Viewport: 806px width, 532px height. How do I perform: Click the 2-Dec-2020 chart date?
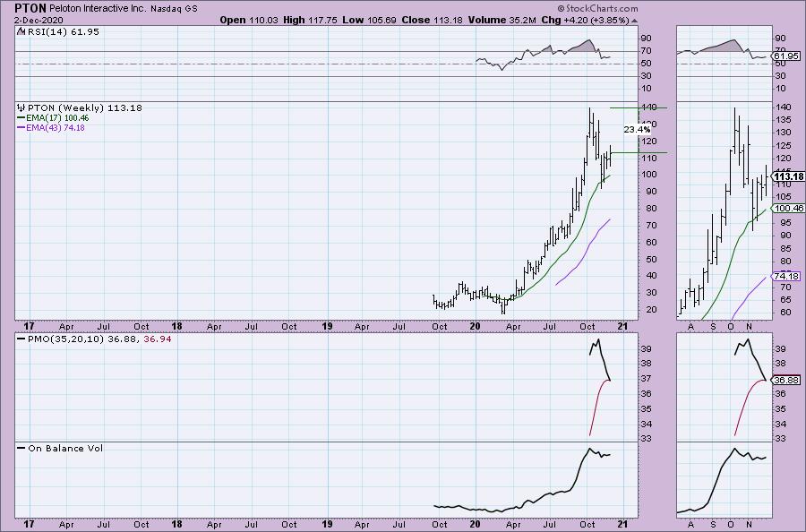coord(39,20)
